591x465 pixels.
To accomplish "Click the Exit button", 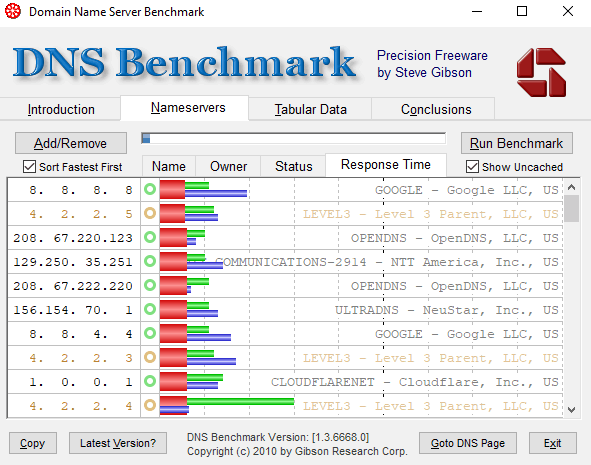I will coord(553,443).
